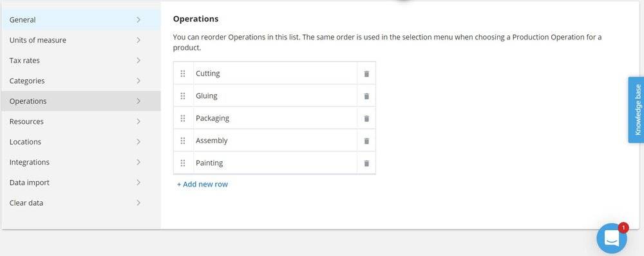Delete the Gluing operation row
This screenshot has height=256, width=644.
[x=366, y=96]
